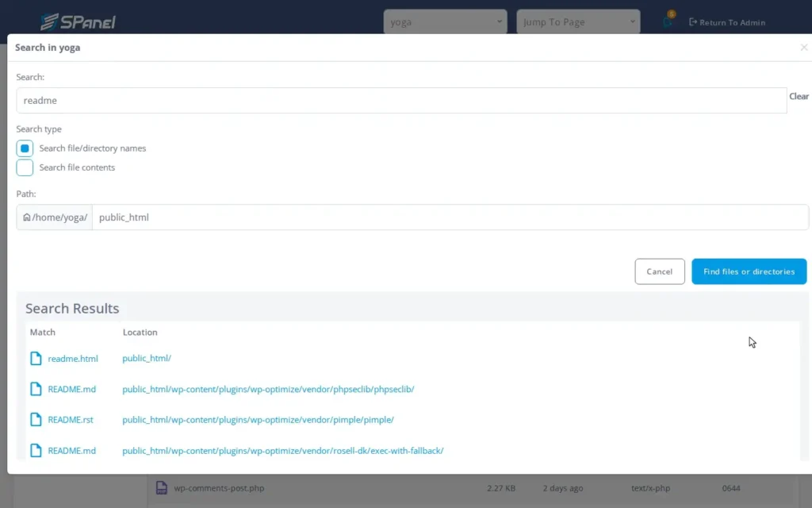Open the pimple/pimple/ location link
This screenshot has height=508, width=812.
[258, 420]
